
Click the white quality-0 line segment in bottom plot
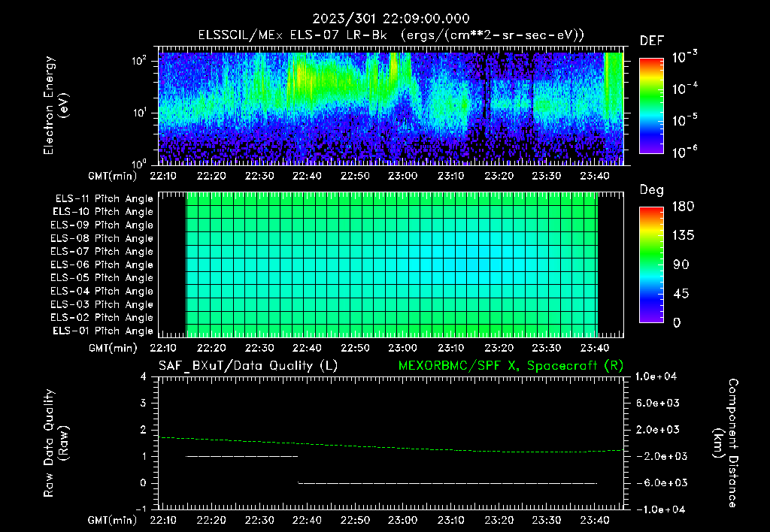pos(447,483)
